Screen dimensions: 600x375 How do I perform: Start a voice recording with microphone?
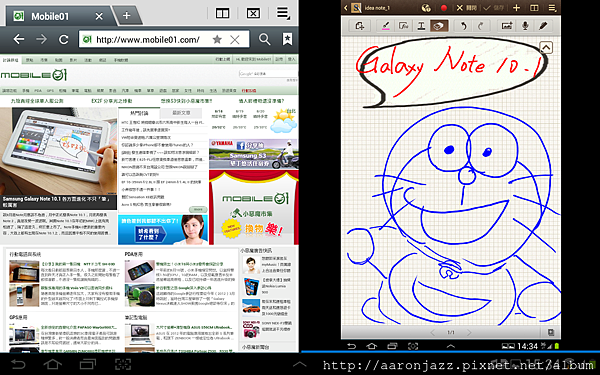525,26
